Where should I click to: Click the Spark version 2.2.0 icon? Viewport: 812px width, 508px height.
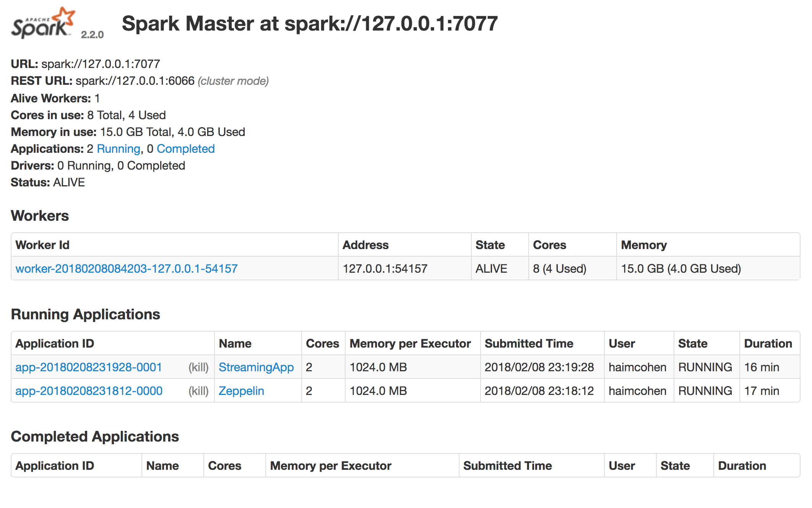pyautogui.click(x=44, y=21)
